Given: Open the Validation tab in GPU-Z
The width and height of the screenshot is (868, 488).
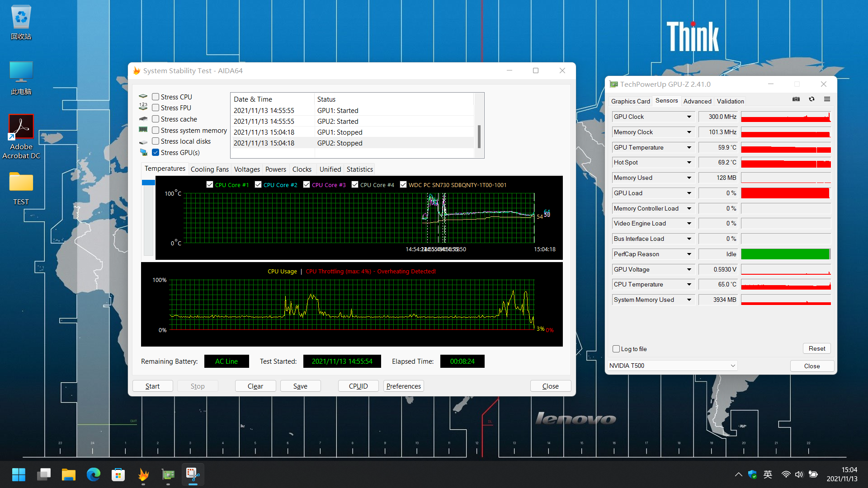Looking at the screenshot, I should pos(730,101).
